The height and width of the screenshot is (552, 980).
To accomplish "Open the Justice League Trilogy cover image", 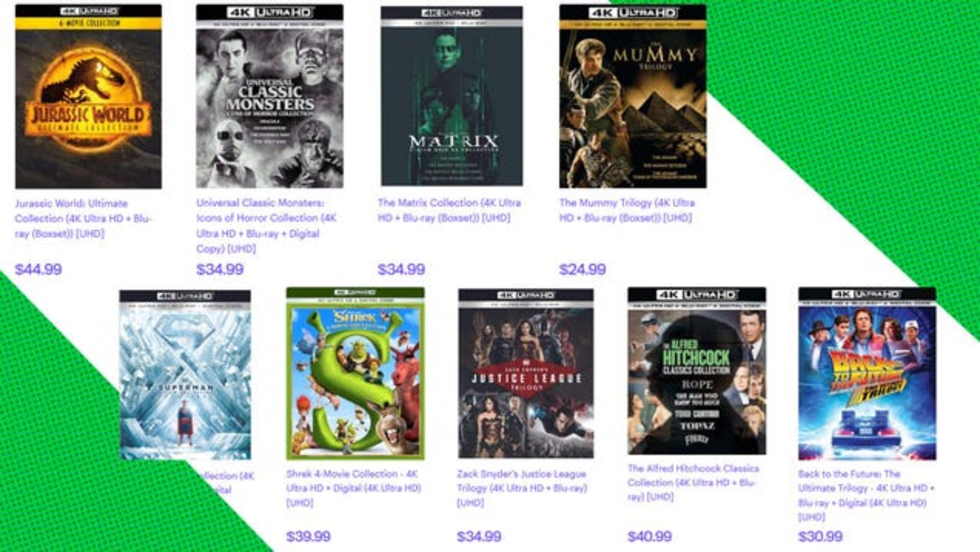I will [x=526, y=374].
